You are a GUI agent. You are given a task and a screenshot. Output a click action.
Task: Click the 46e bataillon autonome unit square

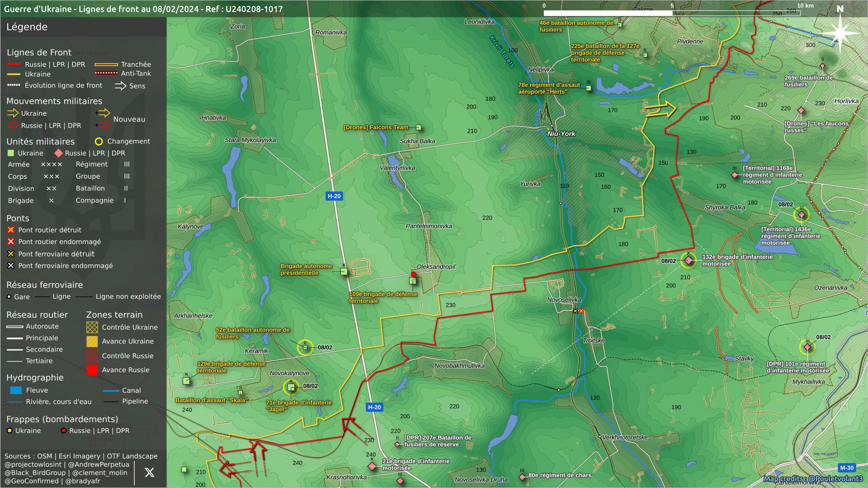point(620,24)
